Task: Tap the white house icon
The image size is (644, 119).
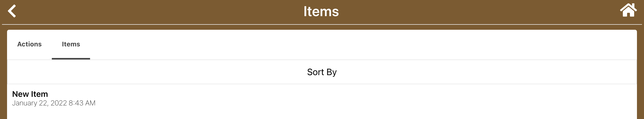Action: pyautogui.click(x=628, y=11)
